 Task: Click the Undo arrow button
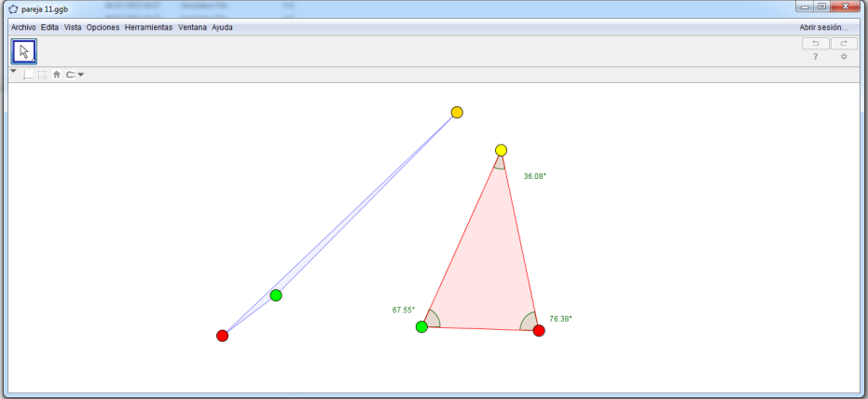pyautogui.click(x=816, y=43)
